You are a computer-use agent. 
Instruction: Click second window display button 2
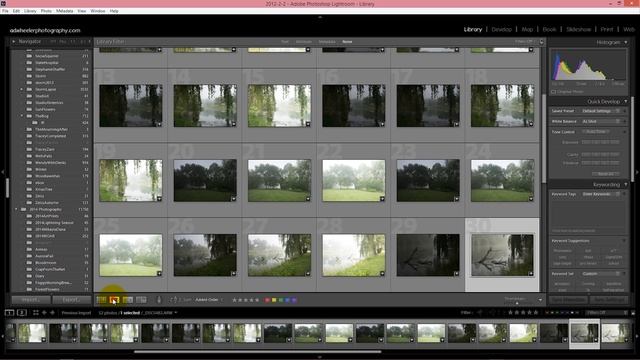click(22, 313)
